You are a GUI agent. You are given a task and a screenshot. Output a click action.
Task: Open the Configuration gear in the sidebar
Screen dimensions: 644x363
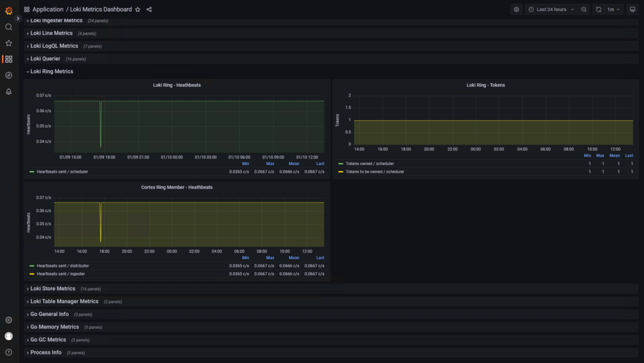point(8,320)
